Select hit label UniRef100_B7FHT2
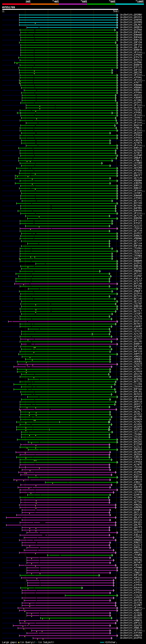This screenshot has height=644, width=146. pyautogui.click(x=131, y=223)
